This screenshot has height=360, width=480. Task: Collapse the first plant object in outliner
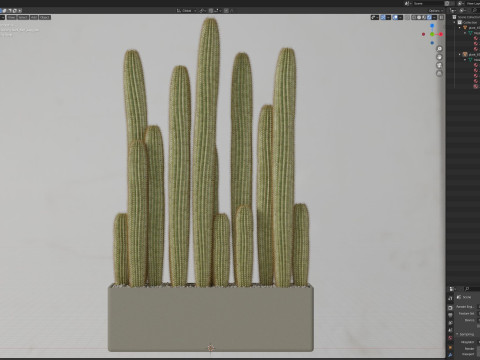pos(460,28)
